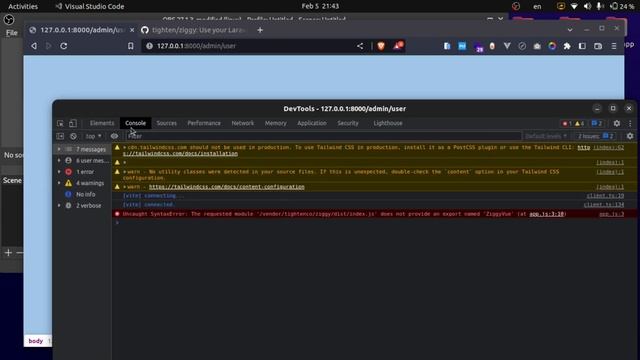
Task: Open the 'top' JavaScript context dropdown
Action: coord(93,136)
